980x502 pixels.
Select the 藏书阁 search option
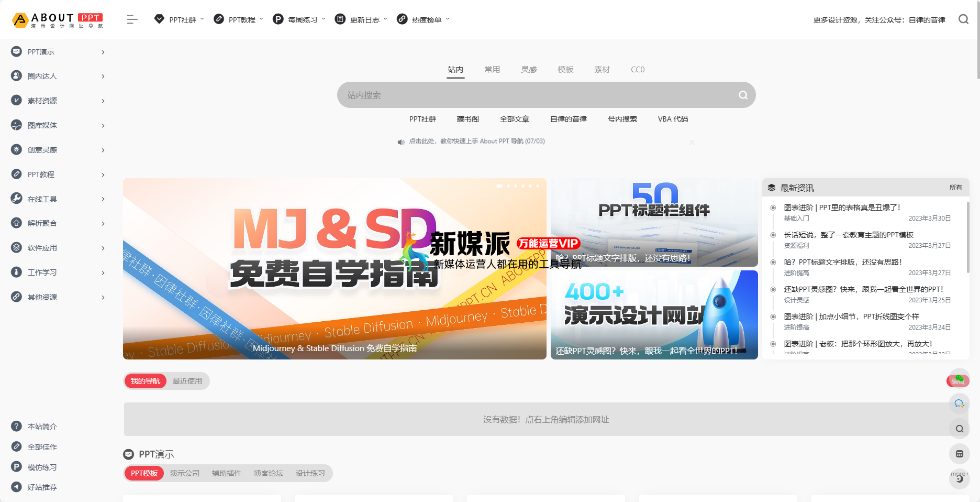pos(468,119)
